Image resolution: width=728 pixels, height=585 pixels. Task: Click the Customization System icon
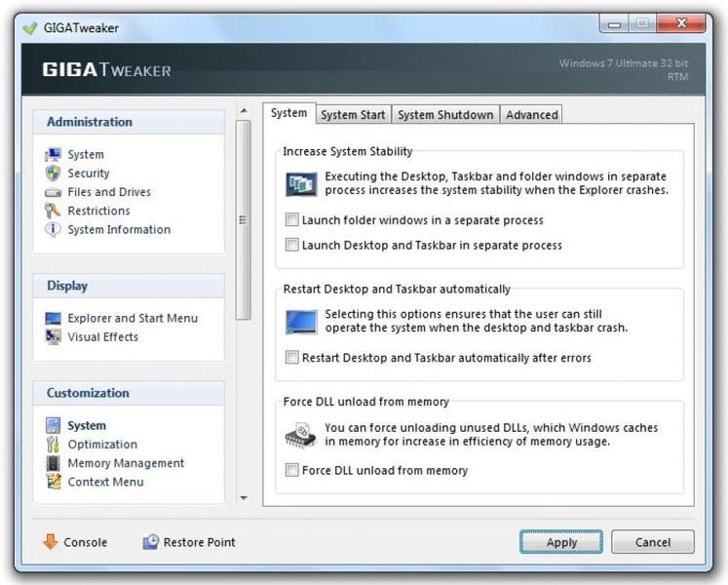click(x=53, y=425)
